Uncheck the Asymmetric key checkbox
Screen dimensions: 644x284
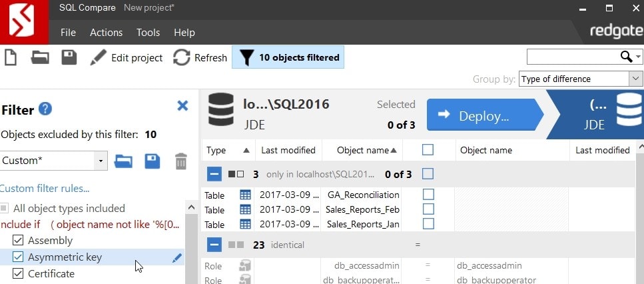pos(18,257)
